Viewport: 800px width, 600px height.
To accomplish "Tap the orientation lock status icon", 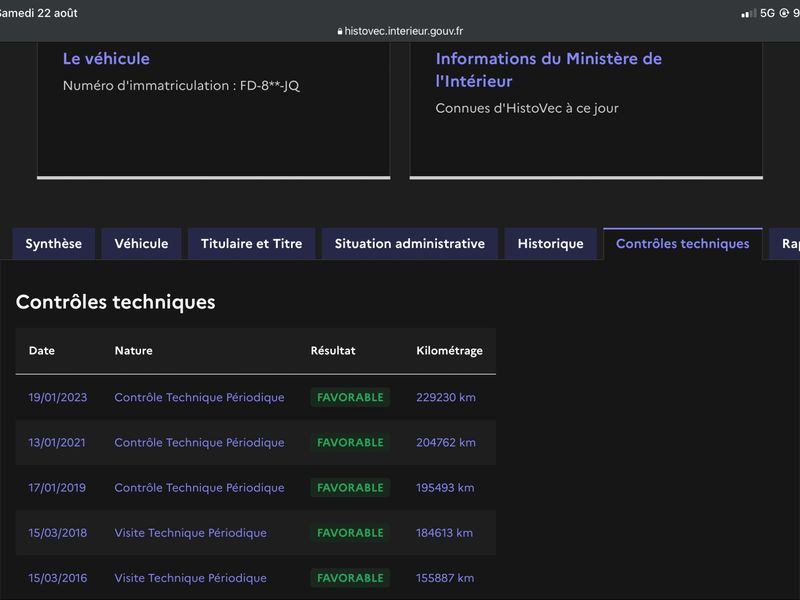I will (x=784, y=13).
